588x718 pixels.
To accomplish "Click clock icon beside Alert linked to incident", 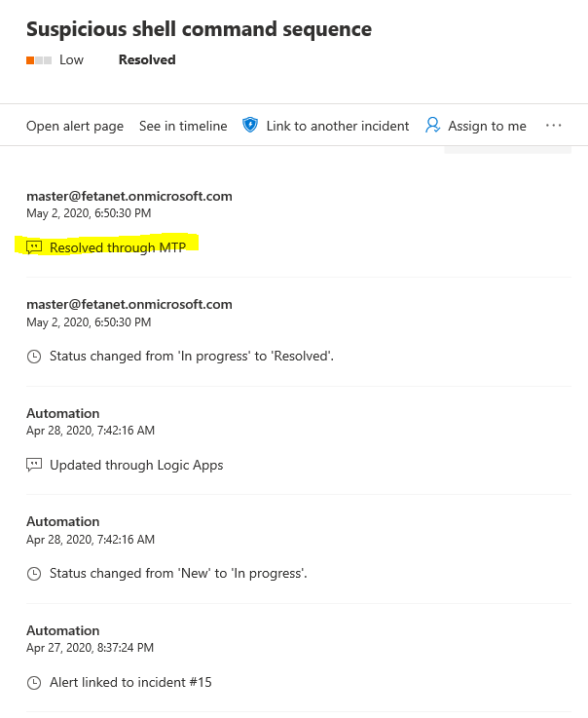I will coord(34,682).
